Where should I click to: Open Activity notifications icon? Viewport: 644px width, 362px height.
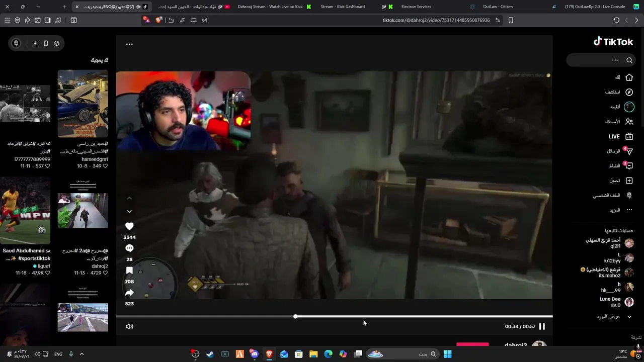coord(628,165)
